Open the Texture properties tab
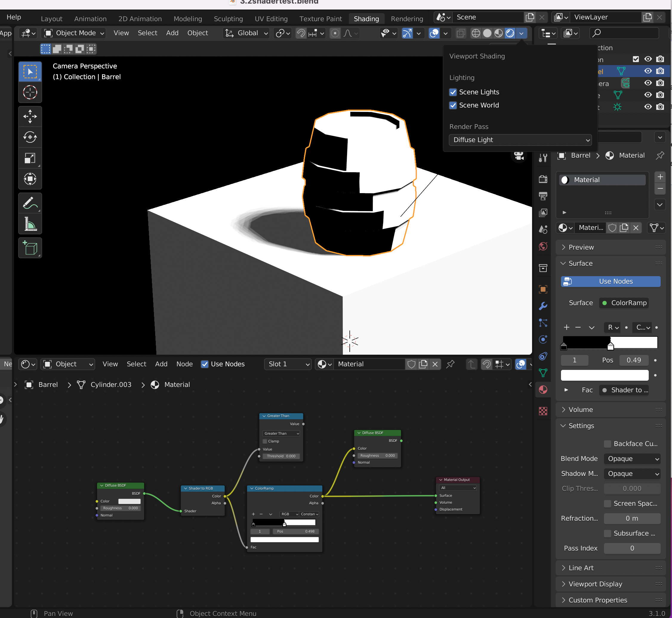This screenshot has width=672, height=618. point(543,411)
